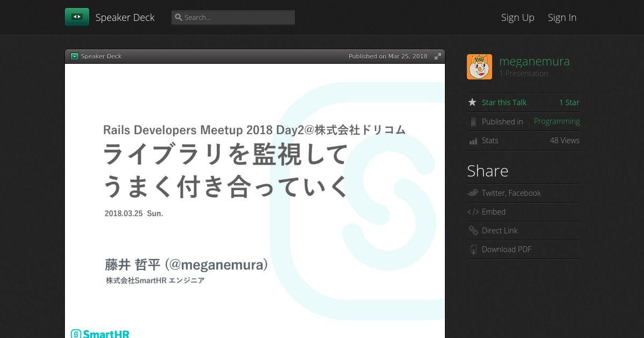Click the 48 Views stat
Image resolution: width=644 pixels, height=338 pixels.
tap(565, 141)
